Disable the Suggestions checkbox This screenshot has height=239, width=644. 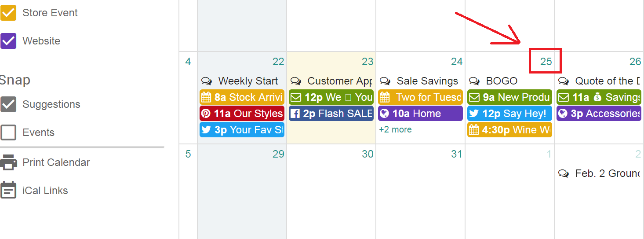point(8,104)
